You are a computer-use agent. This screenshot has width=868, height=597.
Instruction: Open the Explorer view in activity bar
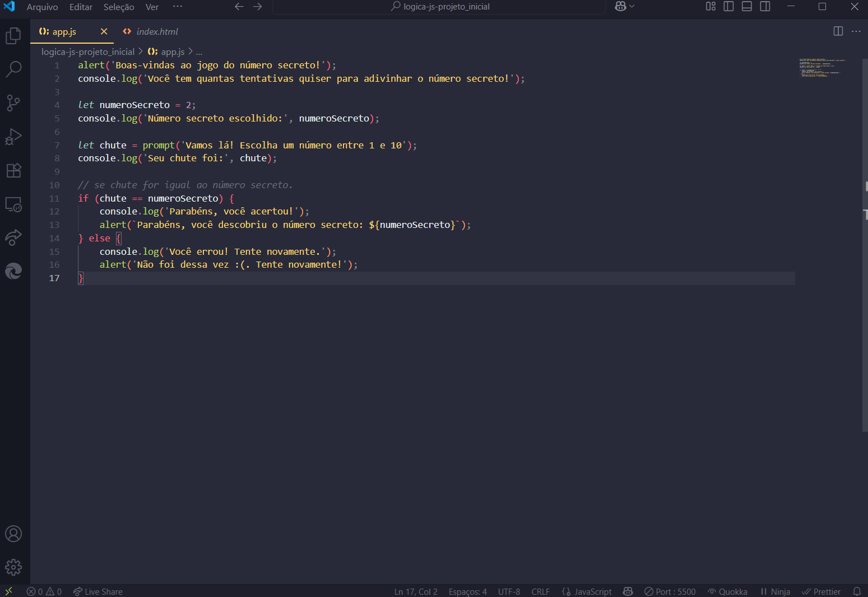[x=13, y=36]
